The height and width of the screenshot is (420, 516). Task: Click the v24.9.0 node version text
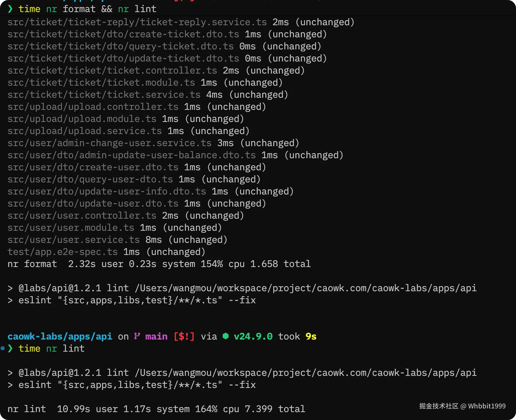coord(253,336)
